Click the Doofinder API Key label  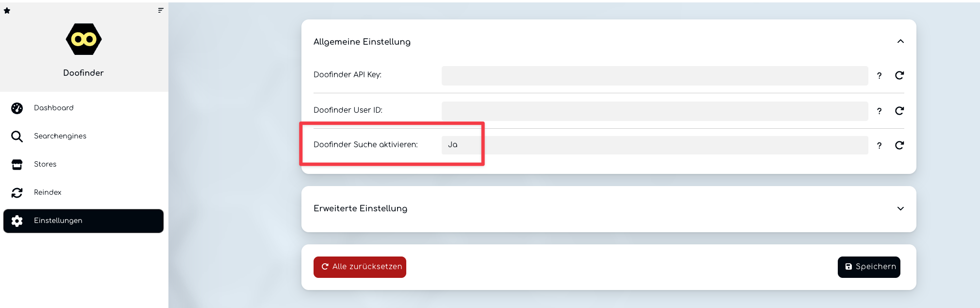click(348, 75)
